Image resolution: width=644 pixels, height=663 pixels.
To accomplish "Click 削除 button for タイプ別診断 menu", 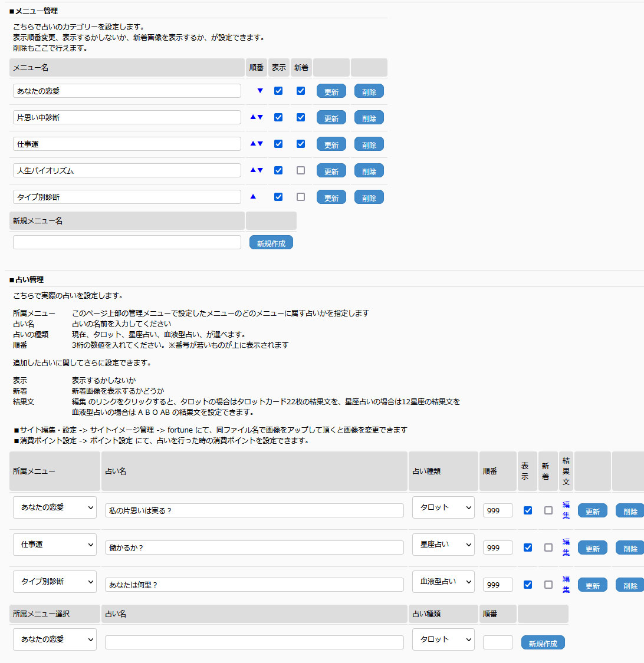I will [x=369, y=197].
